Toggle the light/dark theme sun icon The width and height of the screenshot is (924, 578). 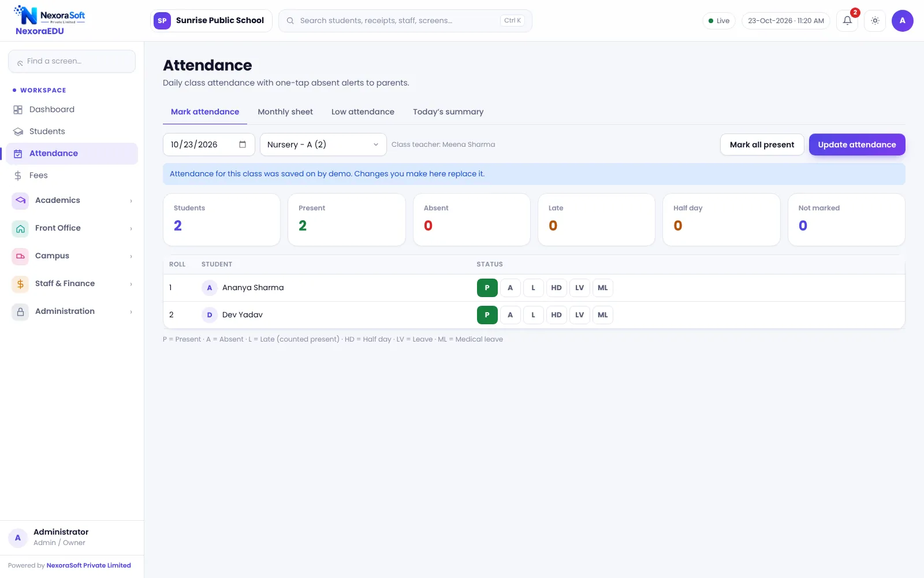tap(875, 21)
